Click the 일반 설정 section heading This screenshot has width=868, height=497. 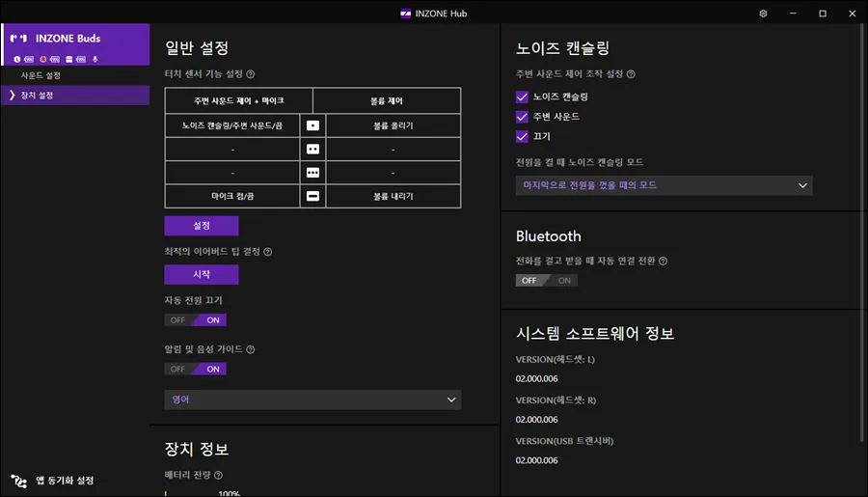tap(197, 48)
